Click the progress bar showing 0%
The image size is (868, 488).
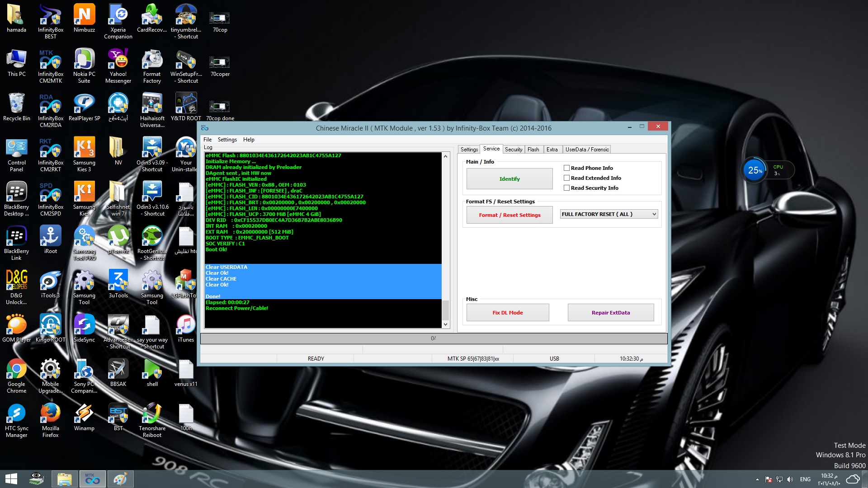coord(434,338)
